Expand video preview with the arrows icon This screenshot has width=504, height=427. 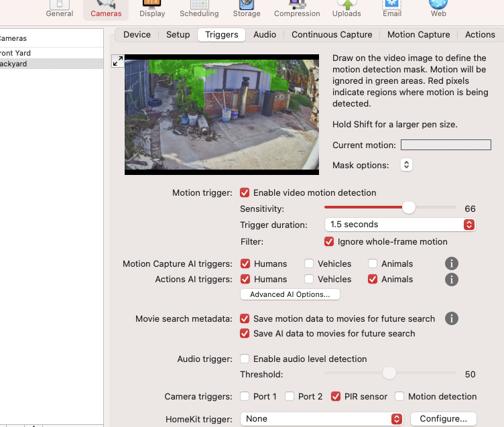[118, 61]
